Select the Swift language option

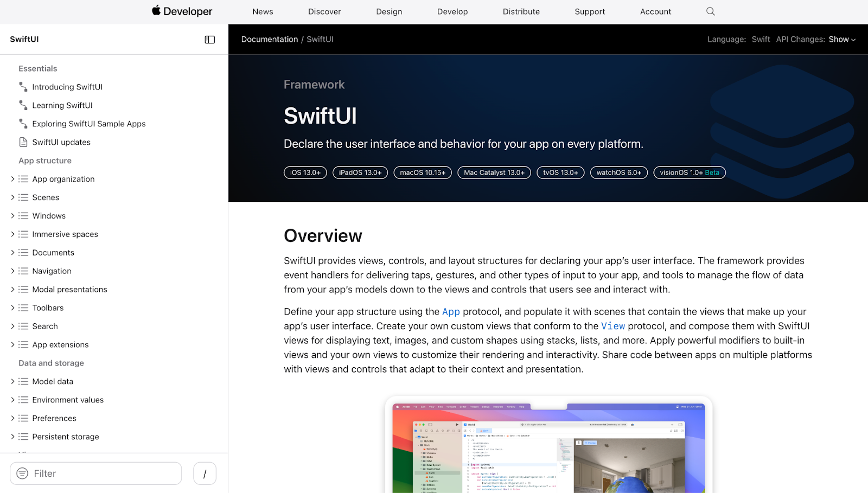[x=761, y=40]
